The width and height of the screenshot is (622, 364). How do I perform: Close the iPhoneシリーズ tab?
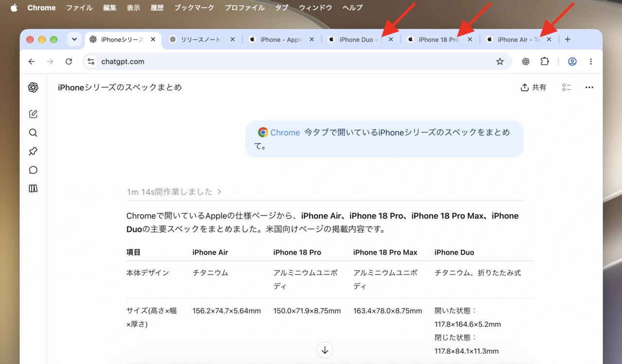point(153,39)
